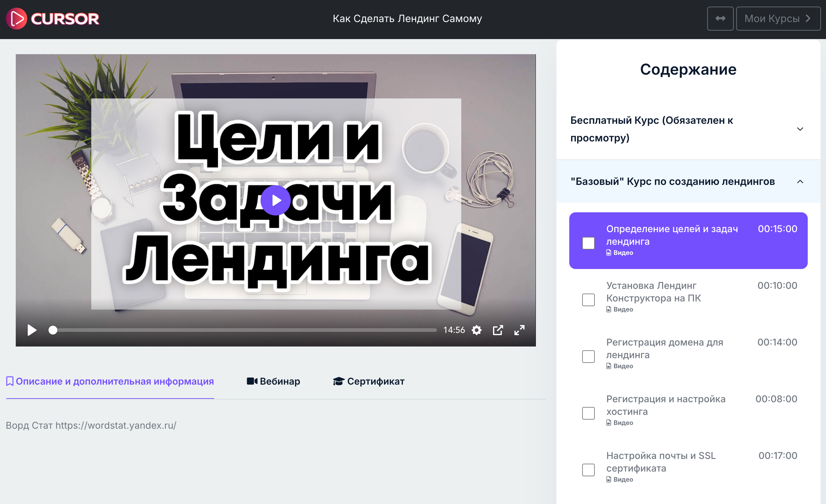Click the video progress bar
Image resolution: width=826 pixels, height=504 pixels.
(245, 330)
